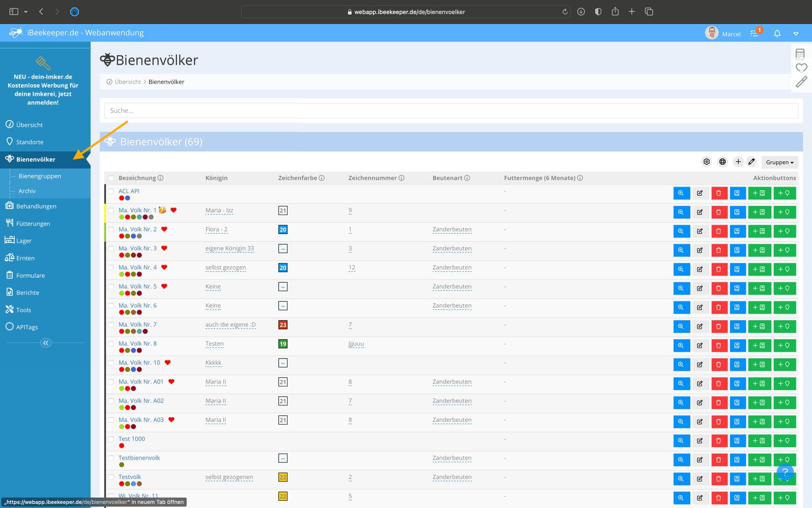Viewport: 812px width, 508px height.
Task: Click the globe icon above the table
Action: (x=722, y=162)
